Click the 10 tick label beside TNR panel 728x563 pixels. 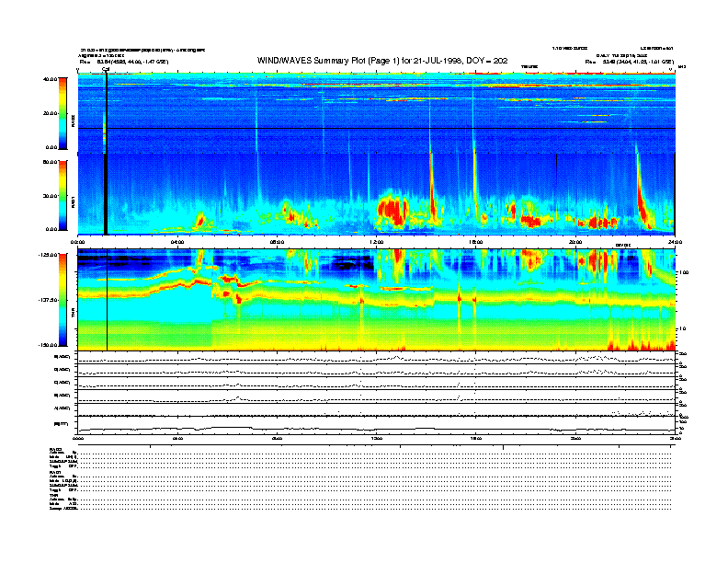click(x=681, y=328)
